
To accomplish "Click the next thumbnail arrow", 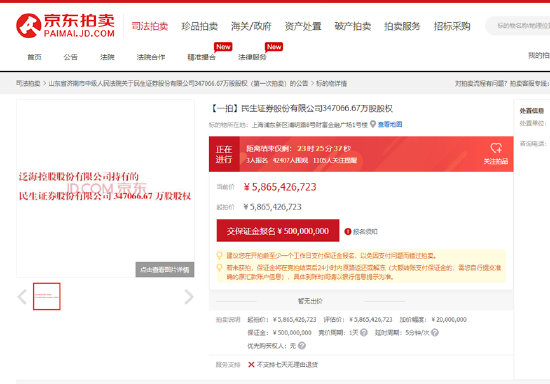I will tap(189, 297).
